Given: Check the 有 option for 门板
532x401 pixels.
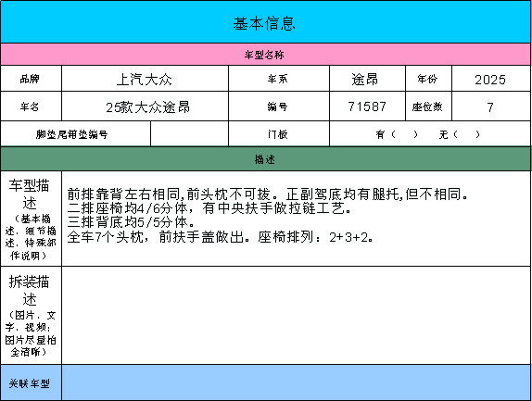Looking at the screenshot, I should tap(397, 134).
